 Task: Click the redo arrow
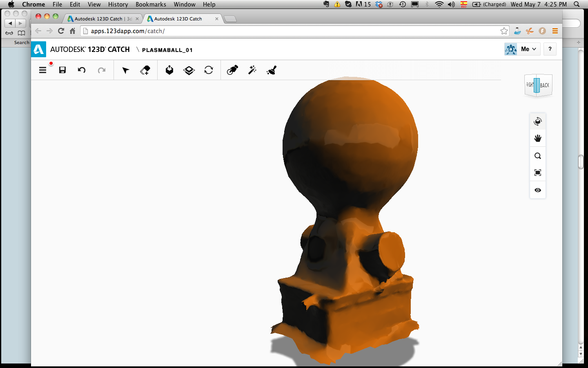[102, 70]
